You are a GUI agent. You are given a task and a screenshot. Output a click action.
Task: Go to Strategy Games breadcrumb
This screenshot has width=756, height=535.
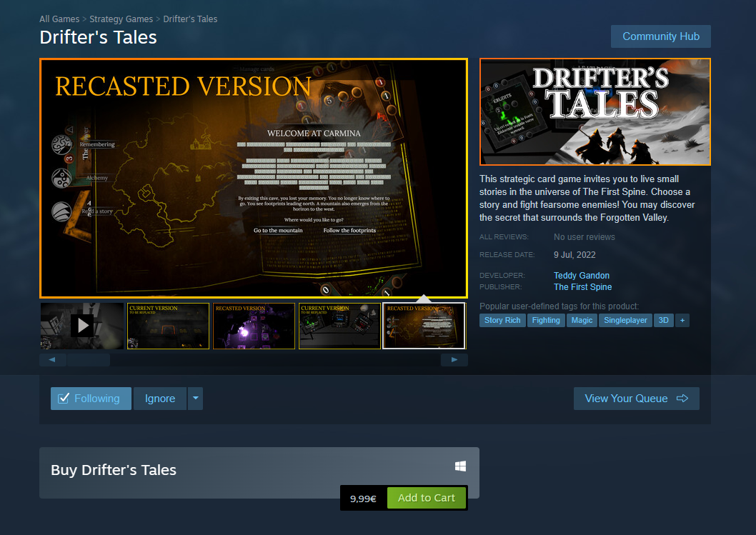121,19
